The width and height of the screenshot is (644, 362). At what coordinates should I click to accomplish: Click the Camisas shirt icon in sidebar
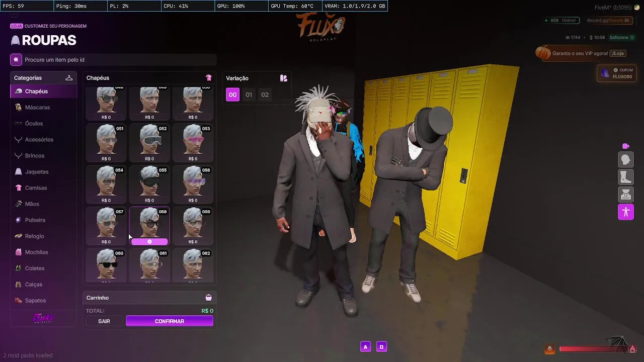(19, 188)
